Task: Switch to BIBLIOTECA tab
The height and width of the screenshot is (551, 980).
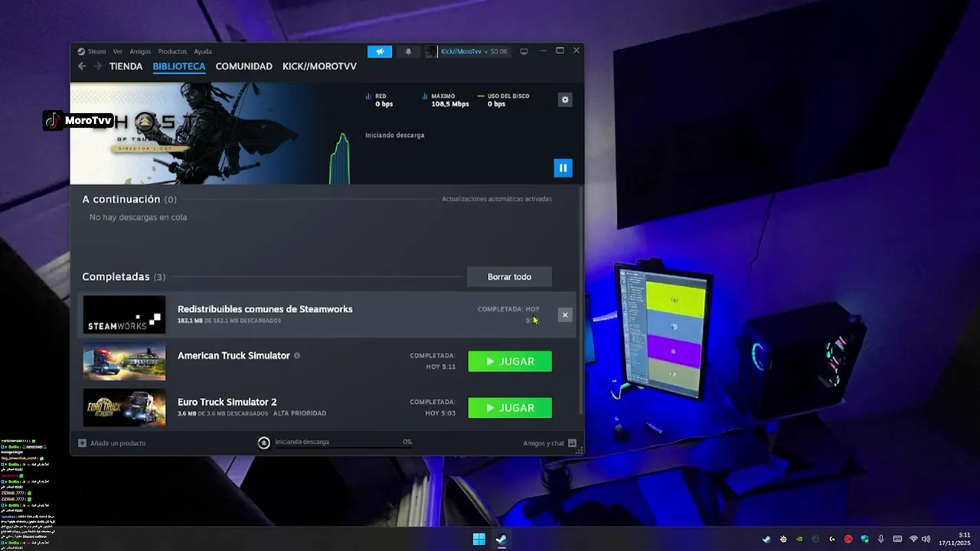Action: coord(179,67)
